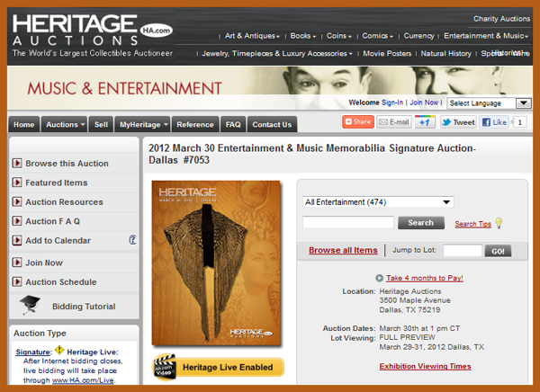Open the MyHeritage tab dropdown

tap(142, 125)
